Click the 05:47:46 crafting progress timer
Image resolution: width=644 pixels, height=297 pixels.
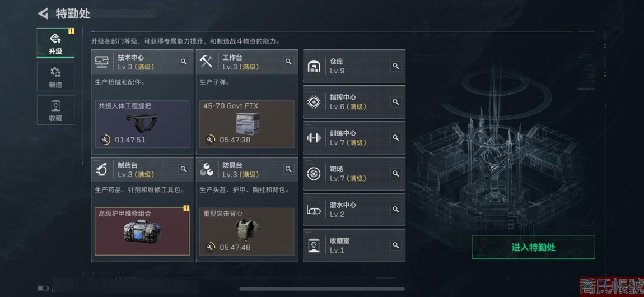click(x=235, y=247)
